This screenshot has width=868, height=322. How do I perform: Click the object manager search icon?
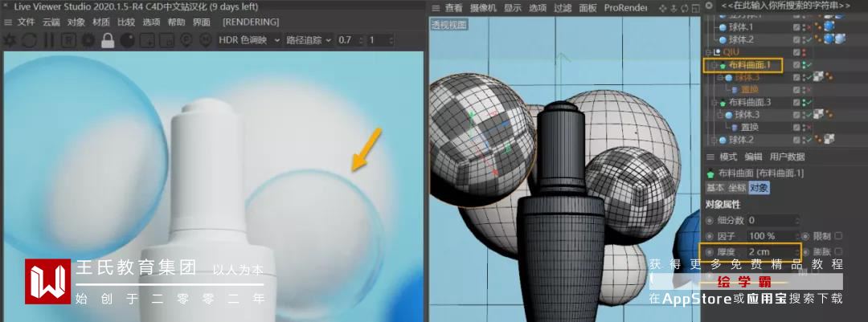click(x=709, y=6)
